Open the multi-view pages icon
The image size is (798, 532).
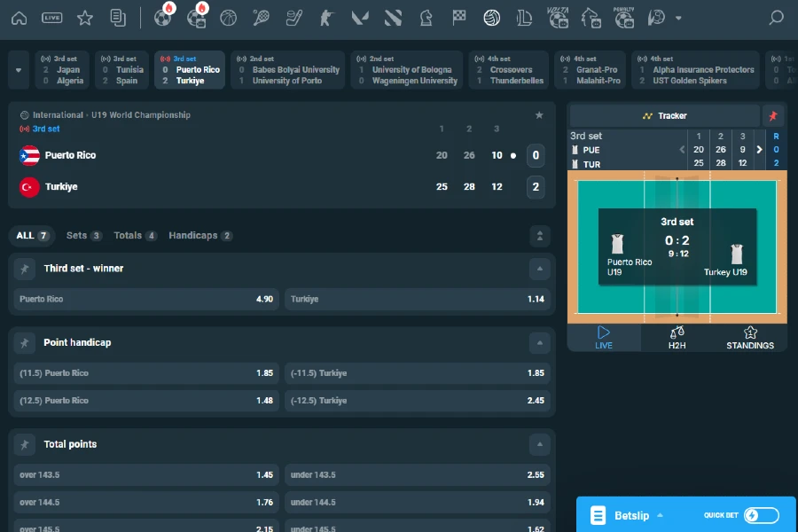[x=119, y=17]
